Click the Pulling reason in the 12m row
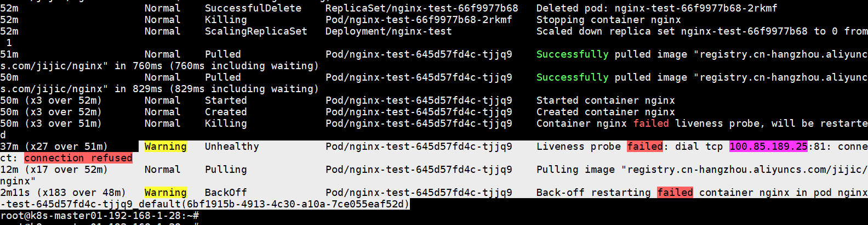The width and height of the screenshot is (868, 225). tap(226, 170)
